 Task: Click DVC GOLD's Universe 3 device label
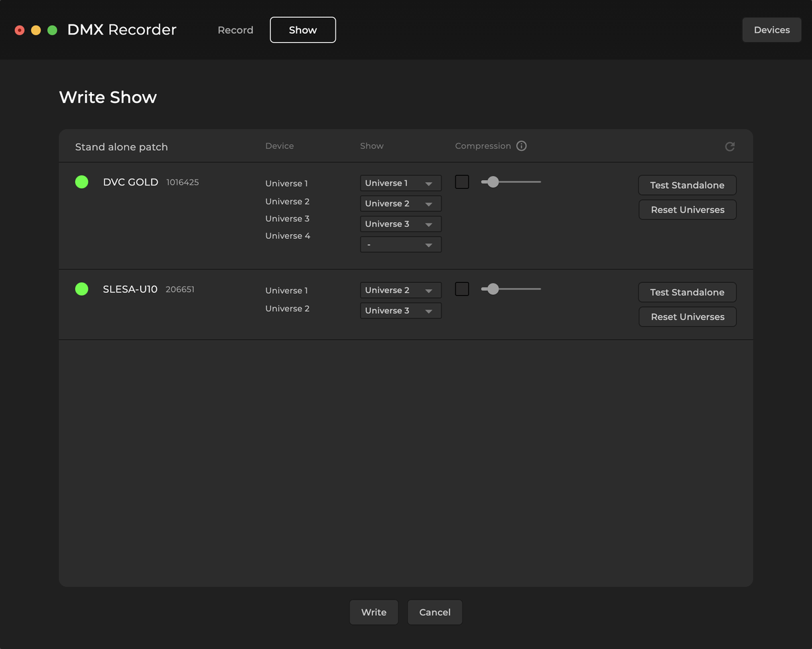pos(288,219)
